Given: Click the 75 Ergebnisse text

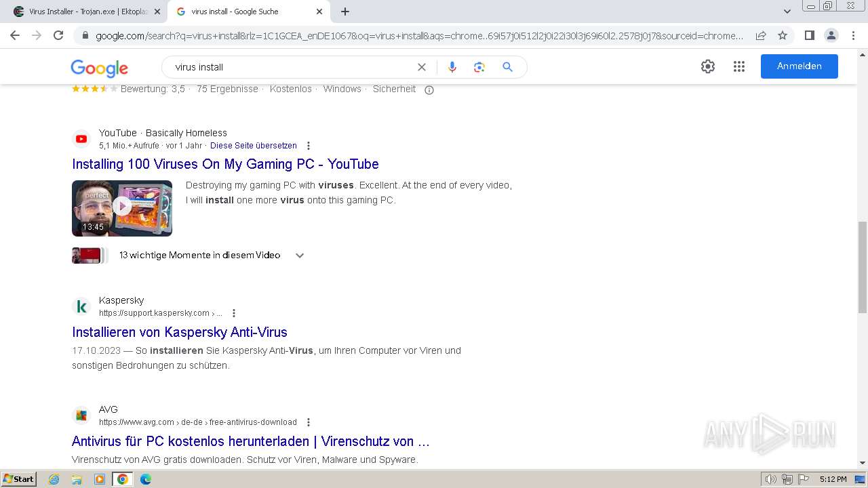Looking at the screenshot, I should click(x=227, y=89).
